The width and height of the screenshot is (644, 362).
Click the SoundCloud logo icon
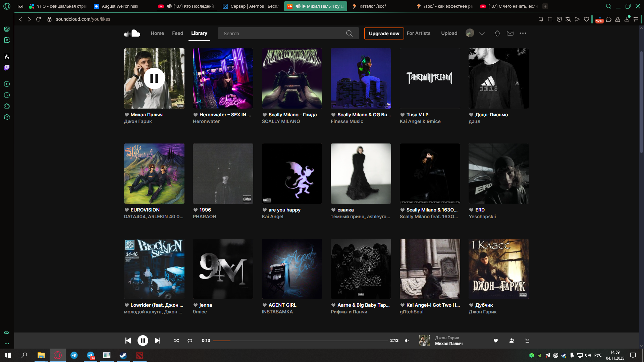pyautogui.click(x=132, y=33)
